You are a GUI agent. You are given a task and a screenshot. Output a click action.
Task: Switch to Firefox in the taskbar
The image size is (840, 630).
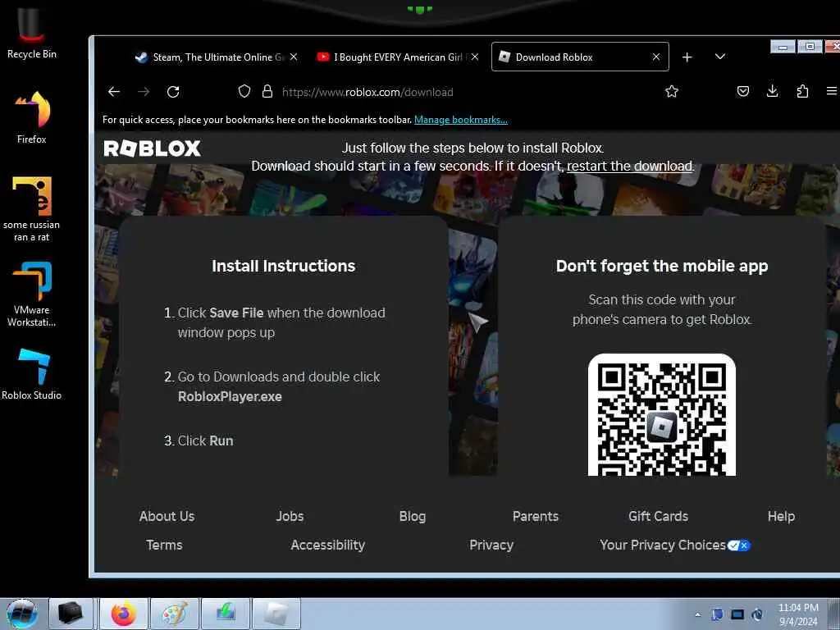click(124, 614)
